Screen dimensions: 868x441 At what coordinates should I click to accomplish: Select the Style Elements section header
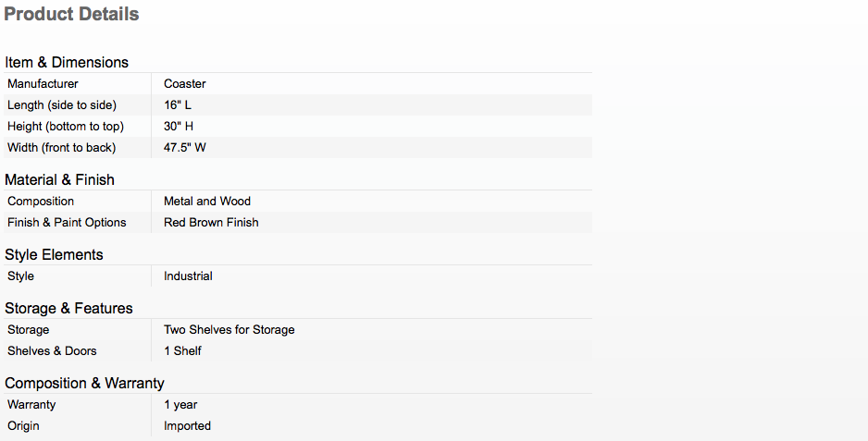click(x=54, y=254)
